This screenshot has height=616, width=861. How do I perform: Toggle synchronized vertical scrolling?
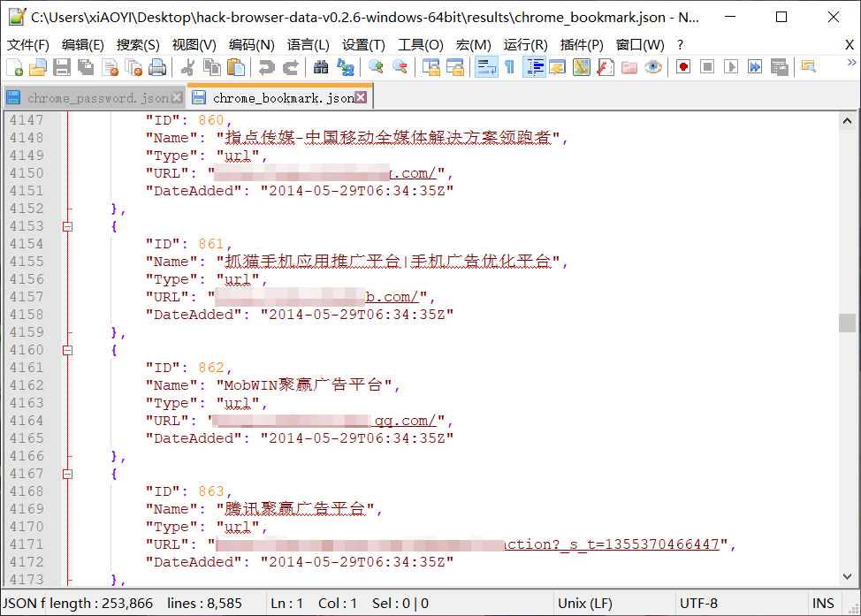(x=431, y=67)
